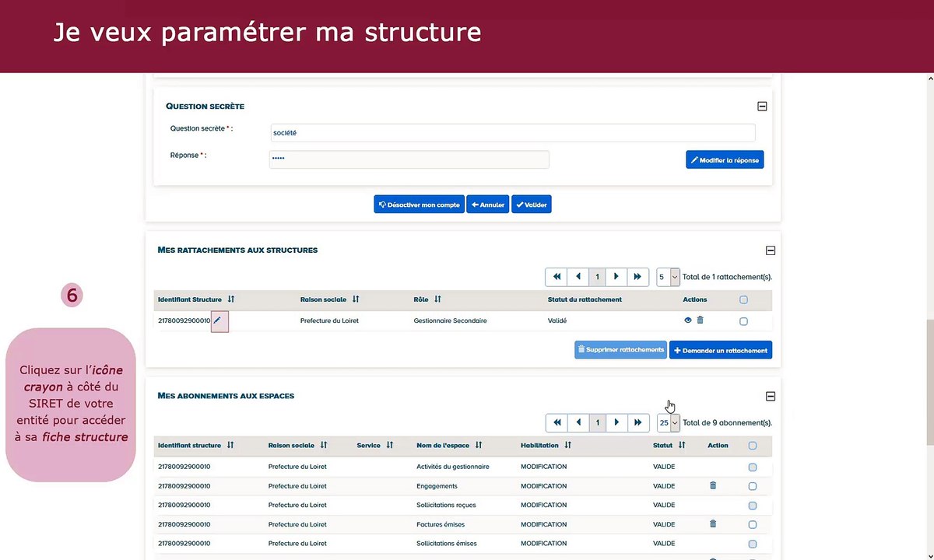Sort rattachements by Rôle
This screenshot has width=934, height=560.
click(437, 299)
